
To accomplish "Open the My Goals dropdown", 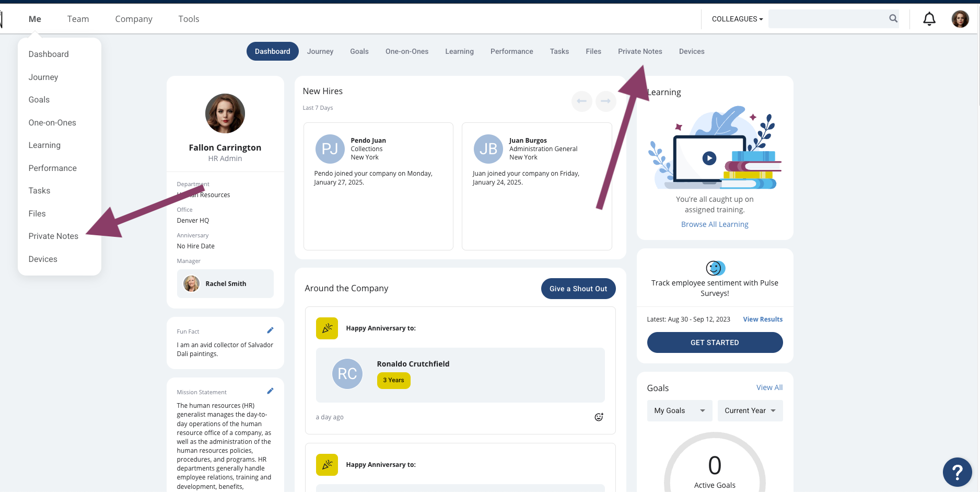I will [680, 410].
